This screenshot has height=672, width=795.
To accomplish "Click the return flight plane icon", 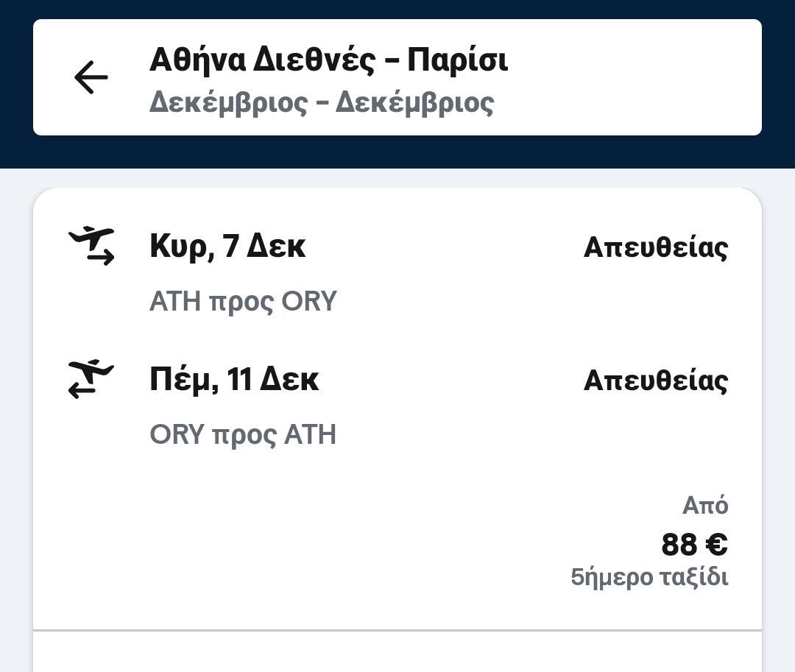I will [x=91, y=379].
